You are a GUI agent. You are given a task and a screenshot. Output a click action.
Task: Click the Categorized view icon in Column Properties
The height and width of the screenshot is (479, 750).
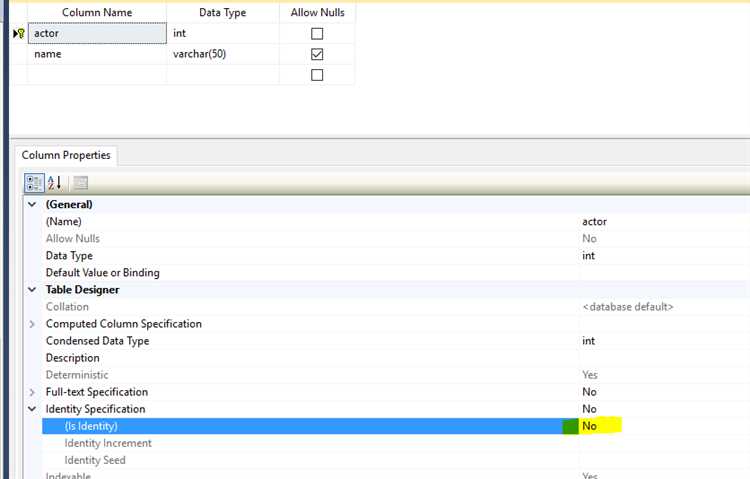tap(34, 183)
